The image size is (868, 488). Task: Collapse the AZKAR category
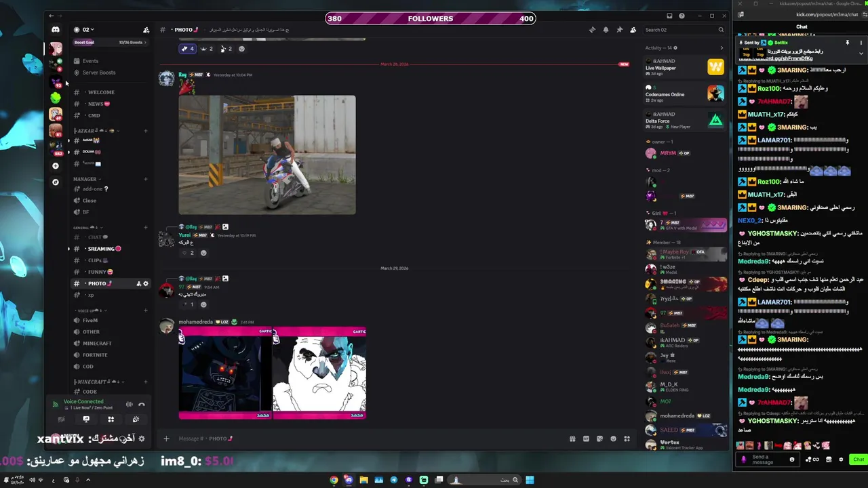coord(95,130)
